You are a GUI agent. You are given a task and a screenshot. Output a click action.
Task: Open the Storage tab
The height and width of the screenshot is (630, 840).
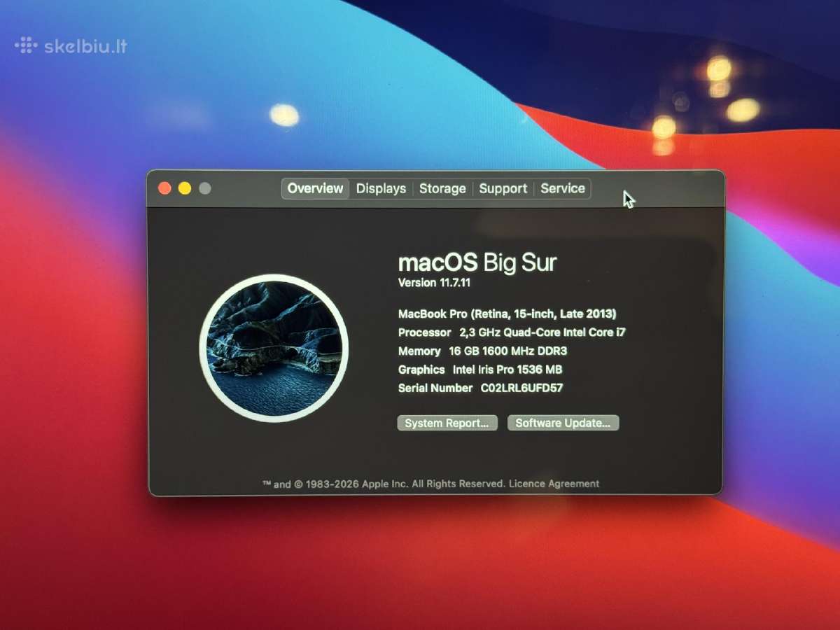[x=442, y=188]
